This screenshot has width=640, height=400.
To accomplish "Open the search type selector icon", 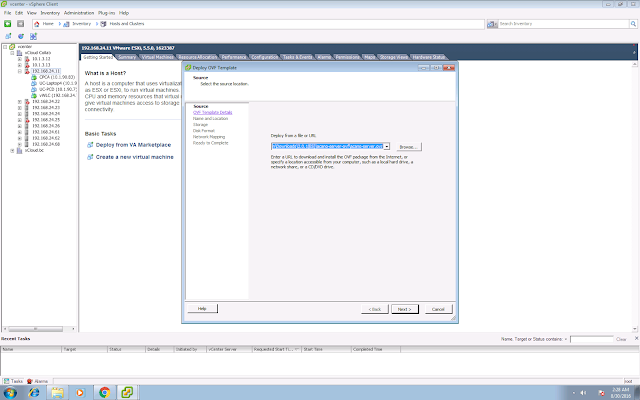I will tap(491, 24).
